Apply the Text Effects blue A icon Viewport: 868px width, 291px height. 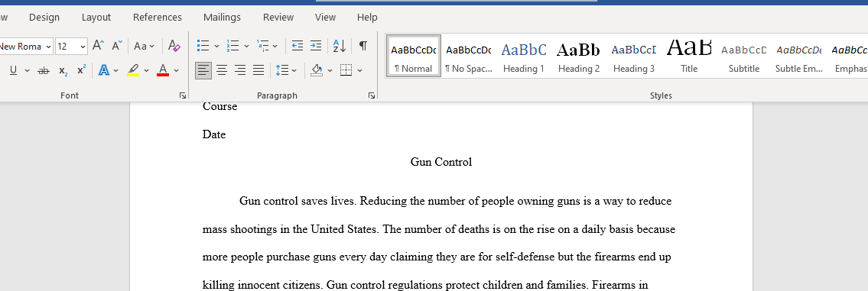pos(103,70)
